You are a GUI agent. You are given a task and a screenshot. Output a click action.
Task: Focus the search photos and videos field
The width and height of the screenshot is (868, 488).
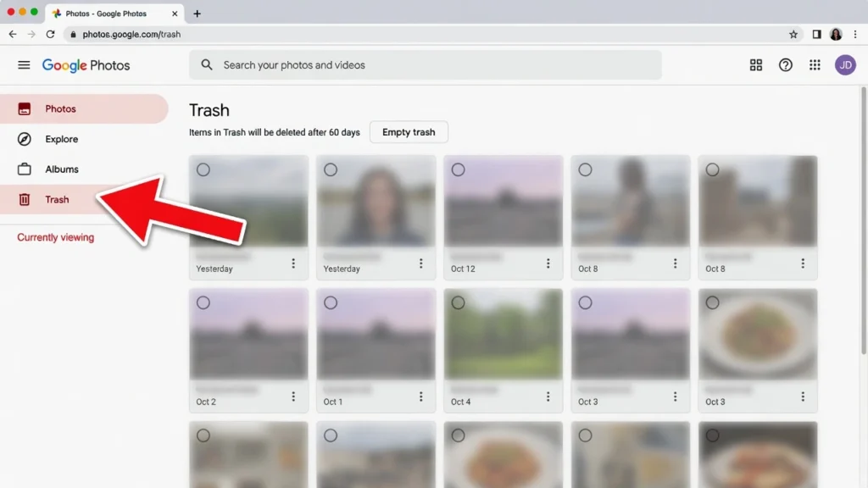point(426,64)
